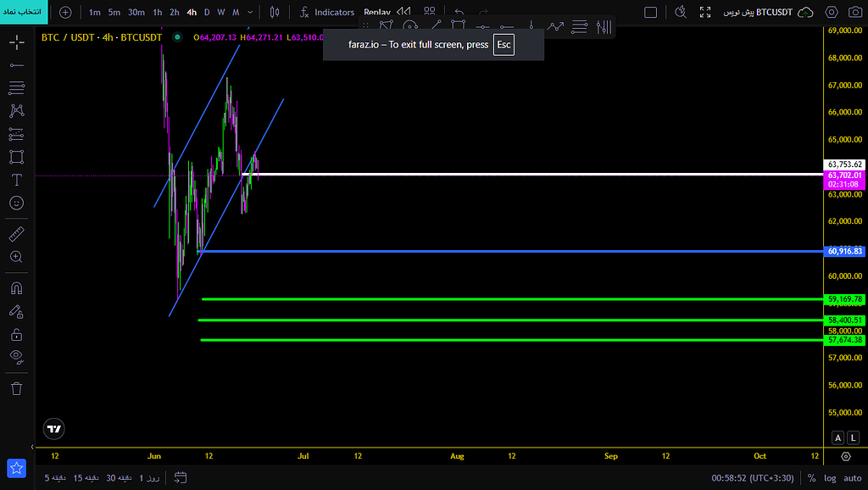Switch to D daily timeframe
This screenshot has width=868, height=490.
(207, 12)
